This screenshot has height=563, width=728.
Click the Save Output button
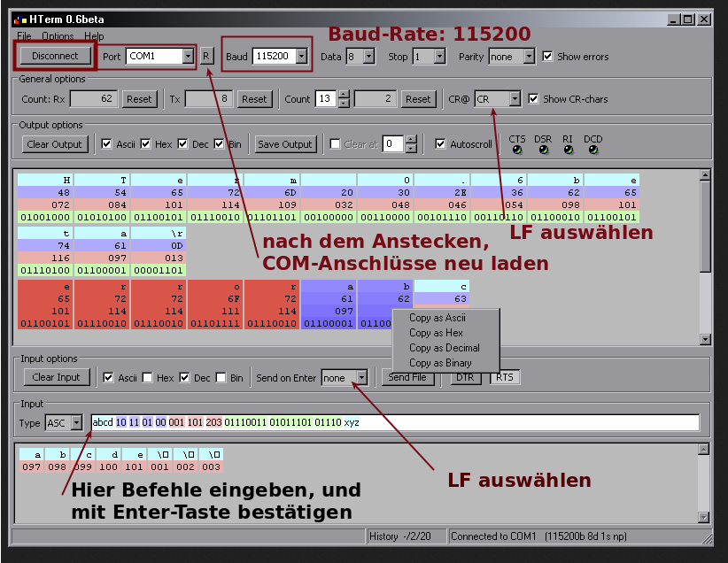click(285, 143)
